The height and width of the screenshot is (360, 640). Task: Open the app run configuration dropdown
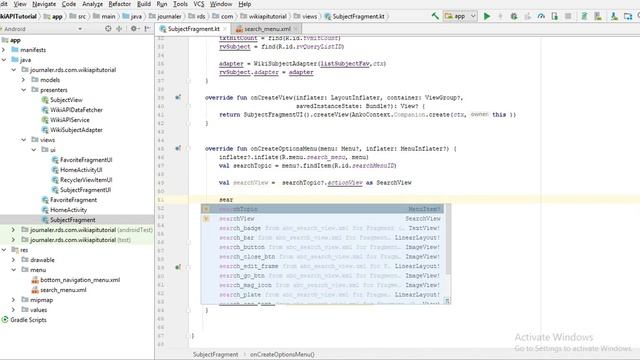click(x=461, y=16)
